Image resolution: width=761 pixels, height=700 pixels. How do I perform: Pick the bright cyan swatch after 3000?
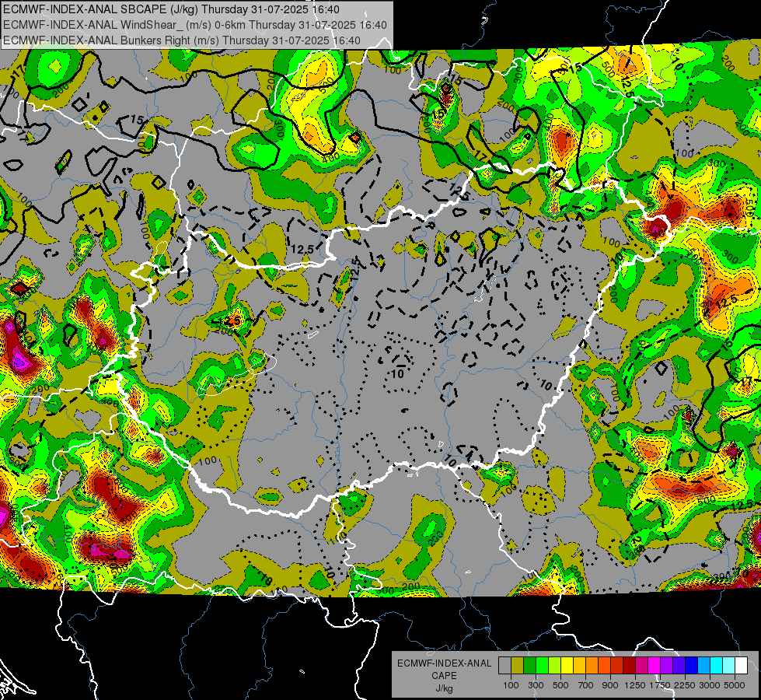coord(717,665)
